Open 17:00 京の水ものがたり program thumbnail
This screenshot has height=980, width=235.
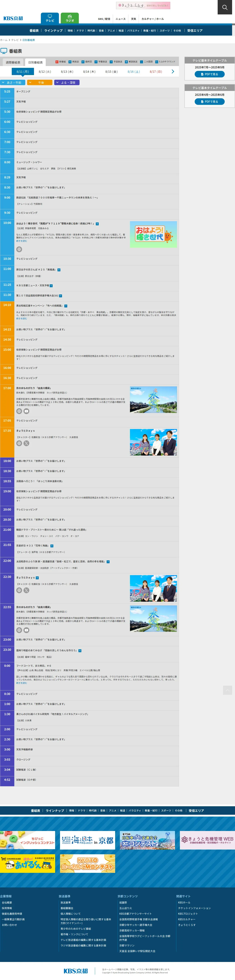coord(153,400)
